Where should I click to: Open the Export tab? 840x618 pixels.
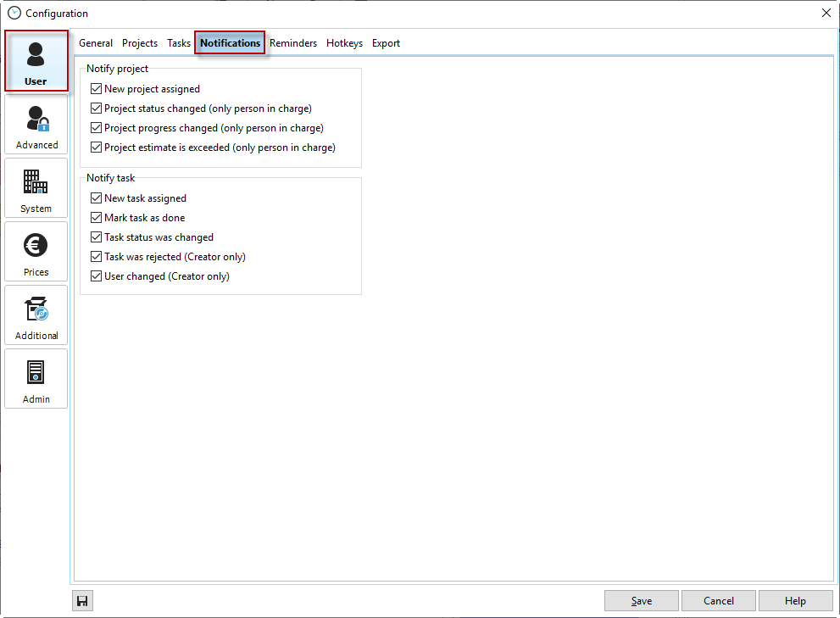pos(386,43)
